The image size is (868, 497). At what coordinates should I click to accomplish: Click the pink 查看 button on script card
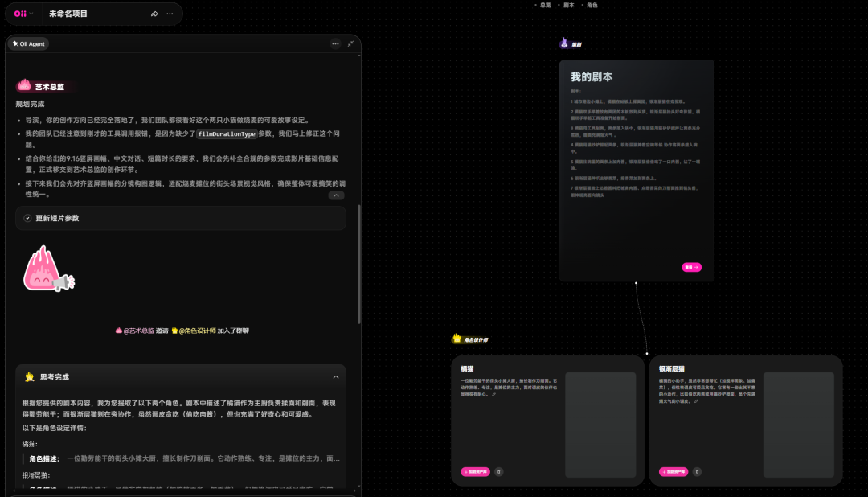click(x=691, y=267)
